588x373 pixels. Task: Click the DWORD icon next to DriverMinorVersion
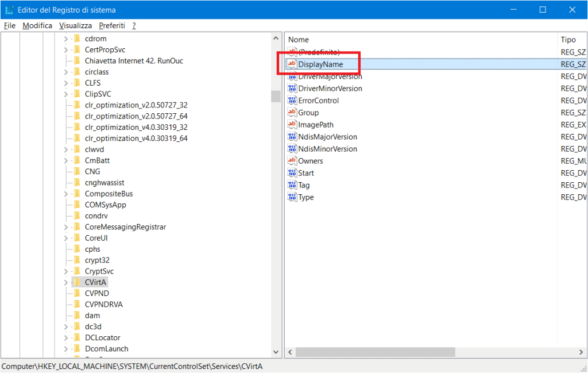[292, 88]
